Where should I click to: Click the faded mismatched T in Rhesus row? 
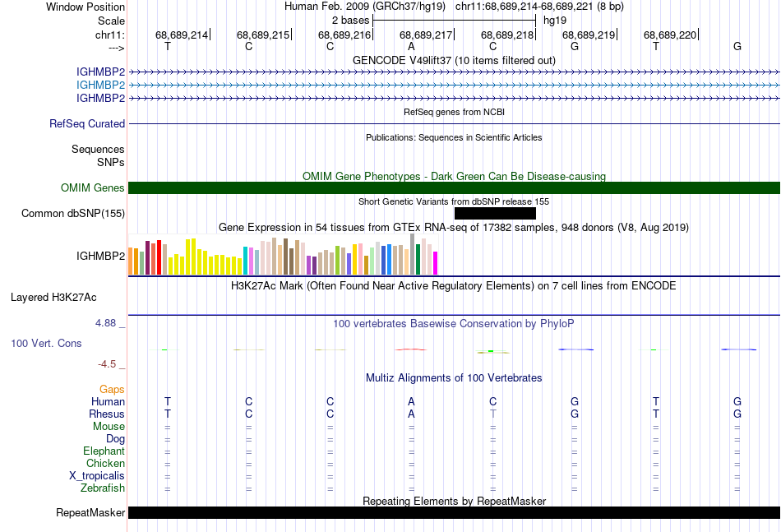(x=493, y=414)
